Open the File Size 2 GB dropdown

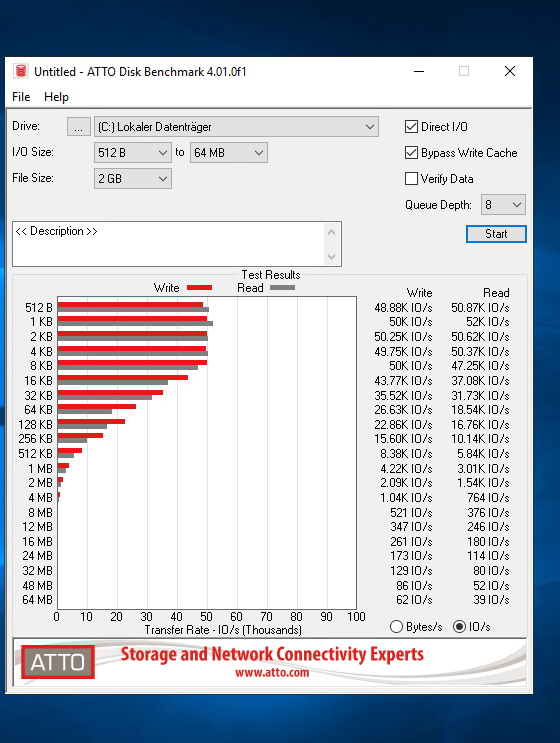(133, 179)
